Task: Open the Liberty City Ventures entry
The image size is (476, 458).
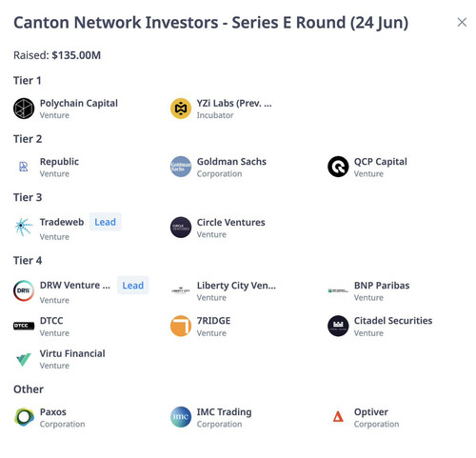Action: (236, 286)
